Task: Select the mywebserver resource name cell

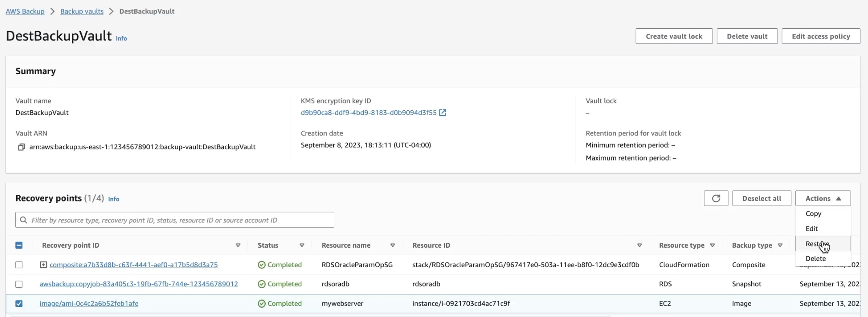Action: 342,304
